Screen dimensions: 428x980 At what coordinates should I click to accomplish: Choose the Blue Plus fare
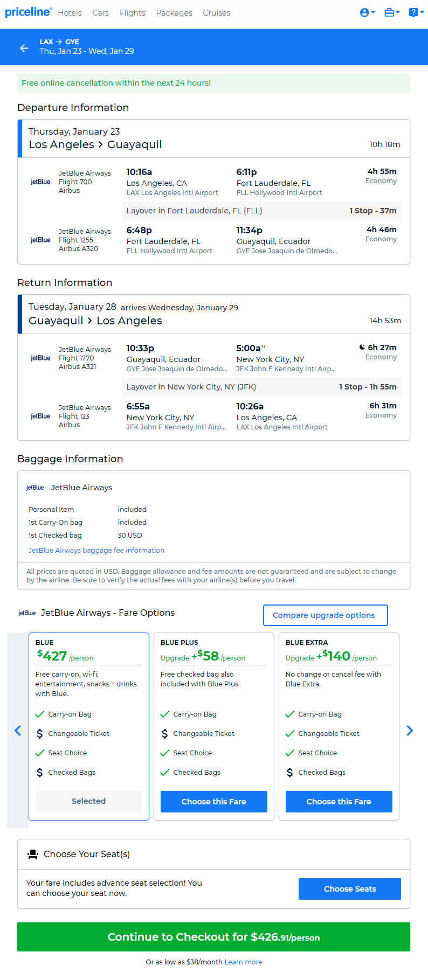[x=214, y=802]
